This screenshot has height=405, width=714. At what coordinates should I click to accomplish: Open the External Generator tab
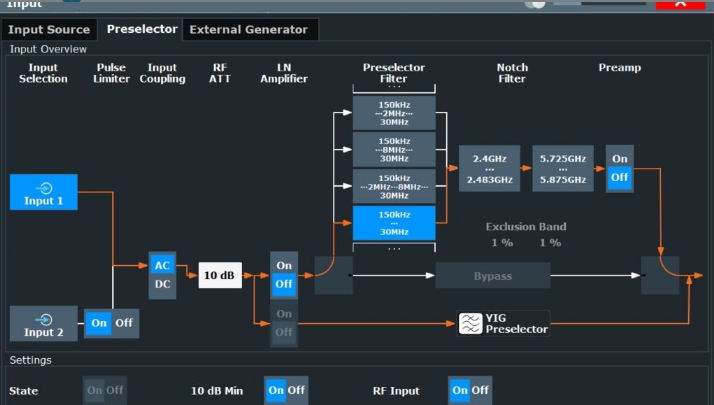pyautogui.click(x=249, y=30)
